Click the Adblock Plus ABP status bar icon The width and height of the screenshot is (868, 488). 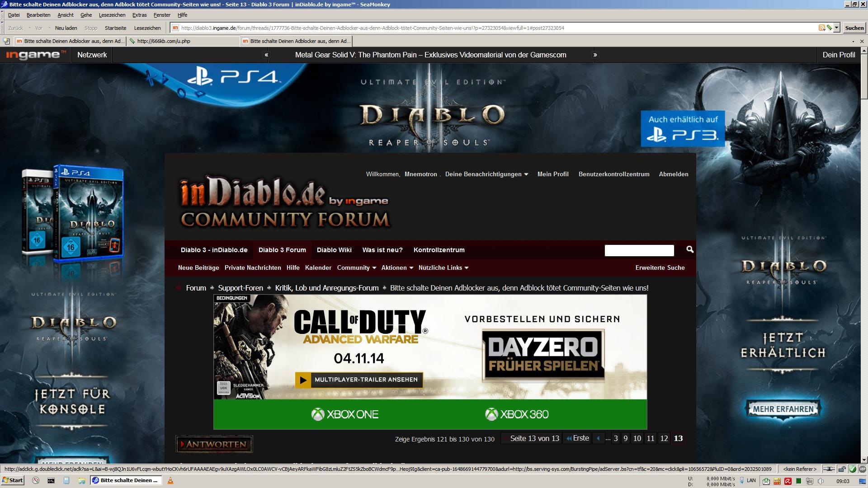coord(862,469)
